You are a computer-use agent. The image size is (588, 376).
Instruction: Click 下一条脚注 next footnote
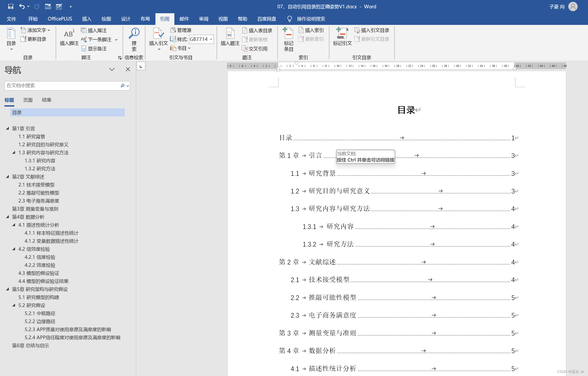click(x=96, y=39)
